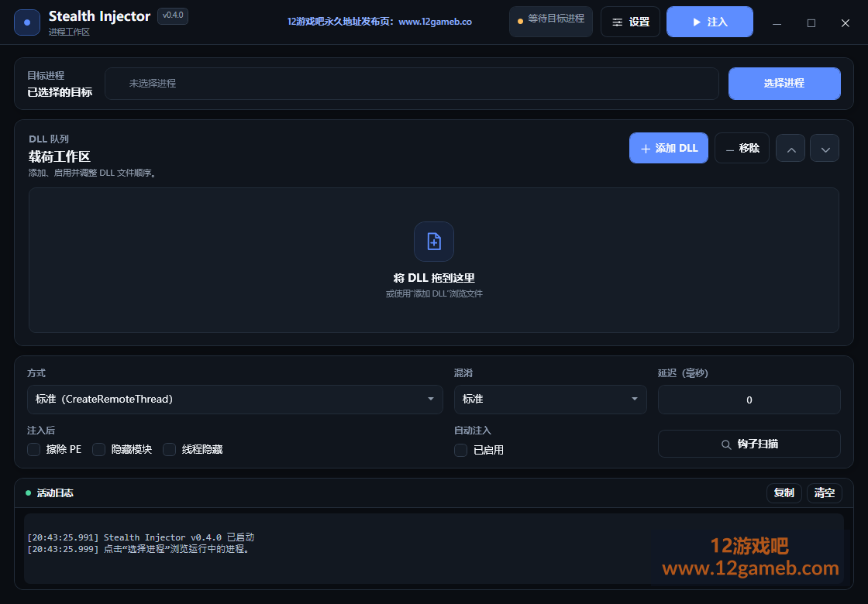
Task: Remove DLL using 移除 button
Action: (x=742, y=148)
